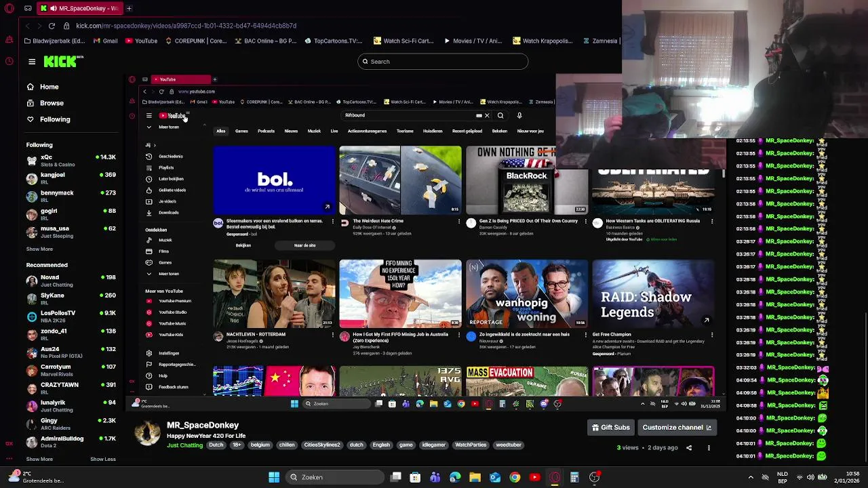Open the taskbar weather widget
Image resolution: width=868 pixels, height=488 pixels.
(37, 477)
